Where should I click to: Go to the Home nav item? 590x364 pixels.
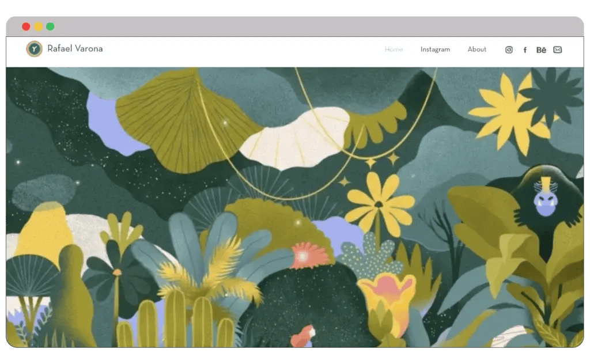(394, 50)
